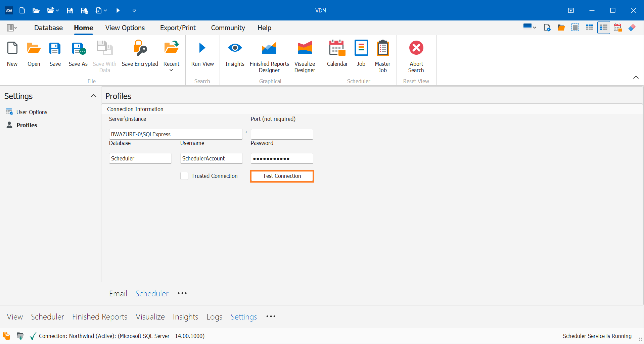Go to Settings in bottom navigation
Viewport: 644px width, 344px height.
(x=244, y=317)
